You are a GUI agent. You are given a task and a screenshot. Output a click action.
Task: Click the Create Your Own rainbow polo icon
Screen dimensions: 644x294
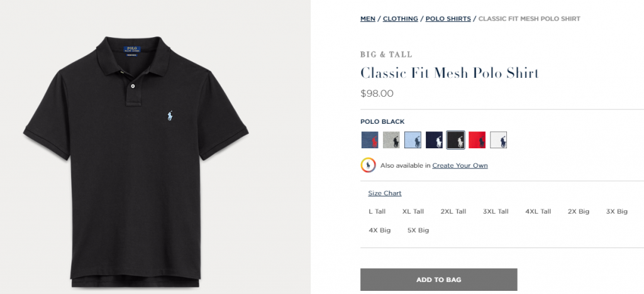368,165
